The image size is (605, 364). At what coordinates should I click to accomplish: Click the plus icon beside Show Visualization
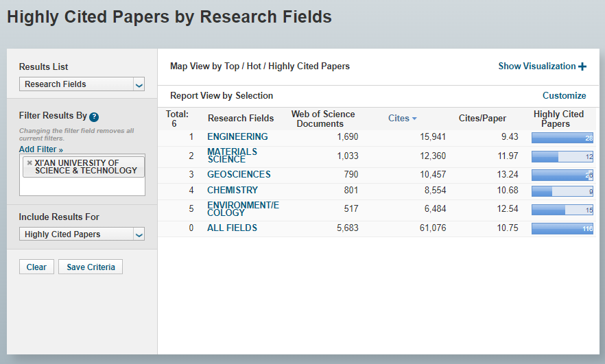(582, 66)
